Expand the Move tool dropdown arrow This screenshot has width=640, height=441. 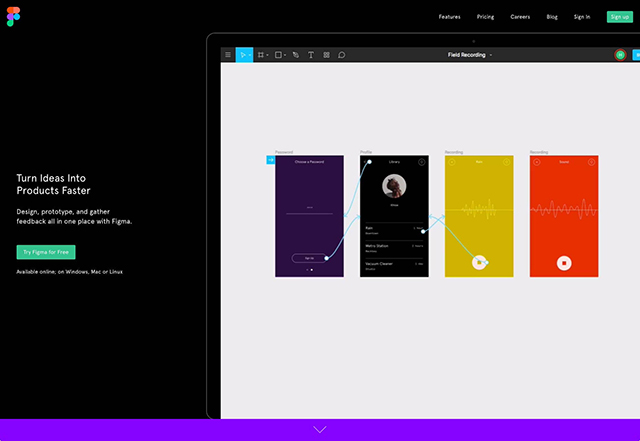pos(250,55)
